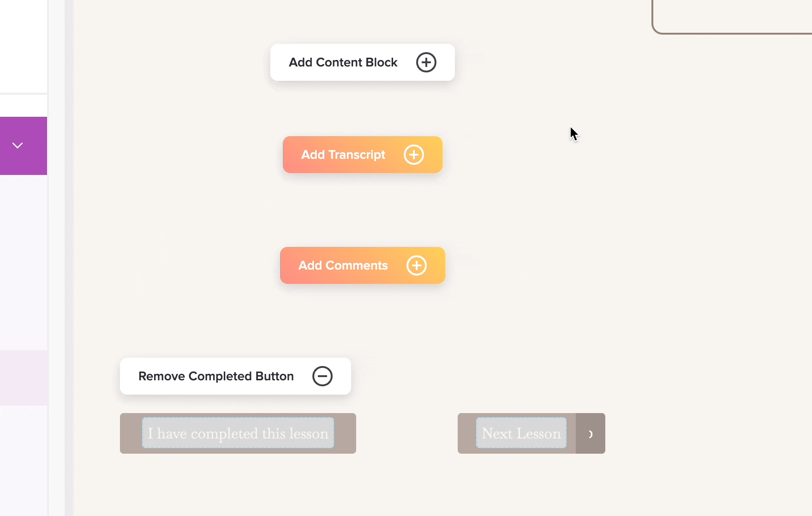Click the brown completed-lesson button's left padding
This screenshot has height=516, width=812.
coord(131,433)
